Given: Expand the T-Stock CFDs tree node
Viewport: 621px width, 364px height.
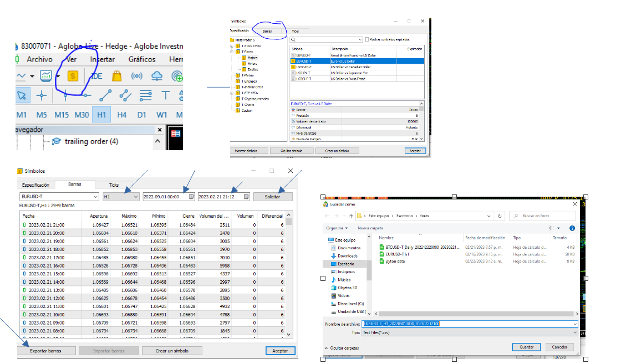Looking at the screenshot, I should pos(232,46).
